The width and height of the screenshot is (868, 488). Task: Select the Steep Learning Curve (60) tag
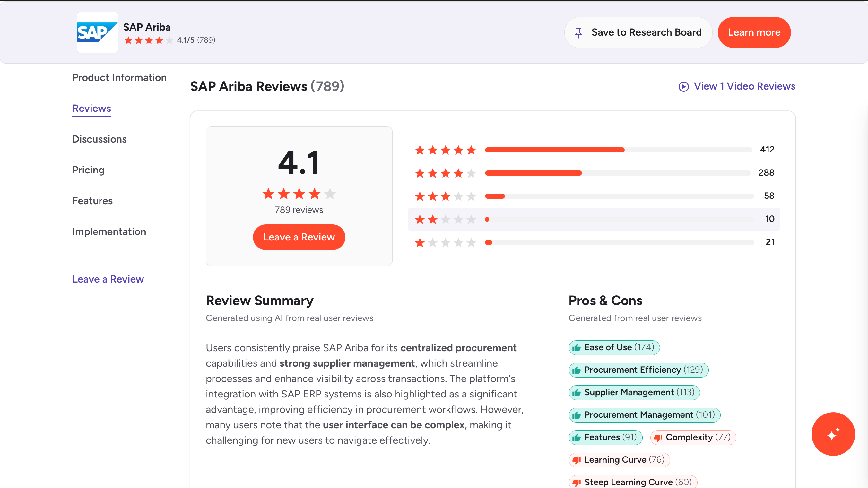point(633,482)
